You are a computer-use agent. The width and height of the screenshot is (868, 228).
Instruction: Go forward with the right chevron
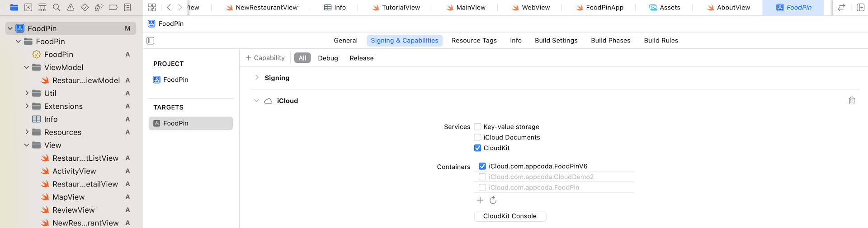click(180, 7)
